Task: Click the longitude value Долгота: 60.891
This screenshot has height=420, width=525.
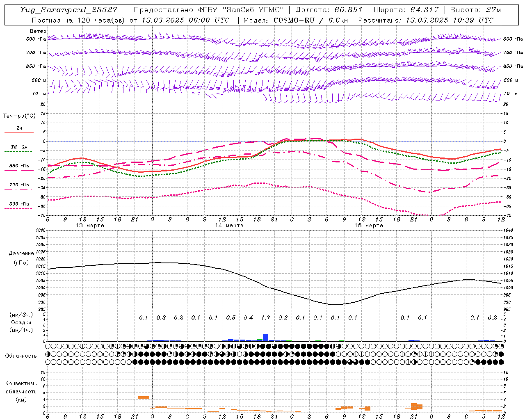Action: click(x=329, y=10)
